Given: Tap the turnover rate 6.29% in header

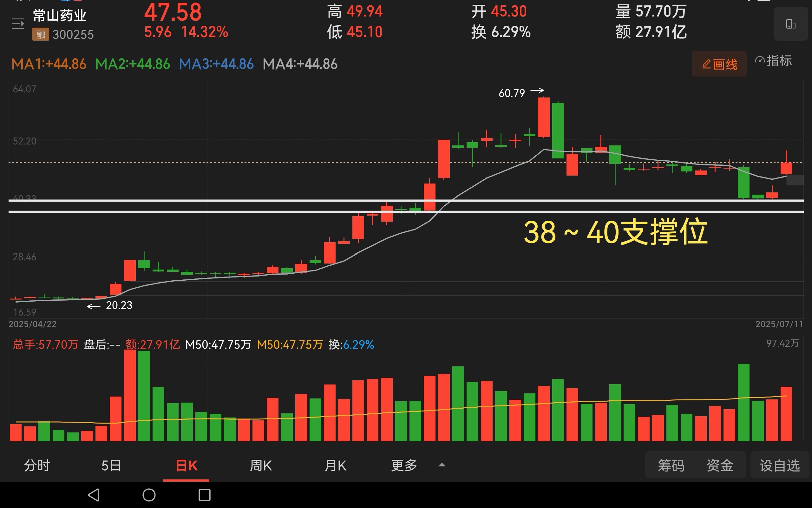Looking at the screenshot, I should click(x=511, y=32).
